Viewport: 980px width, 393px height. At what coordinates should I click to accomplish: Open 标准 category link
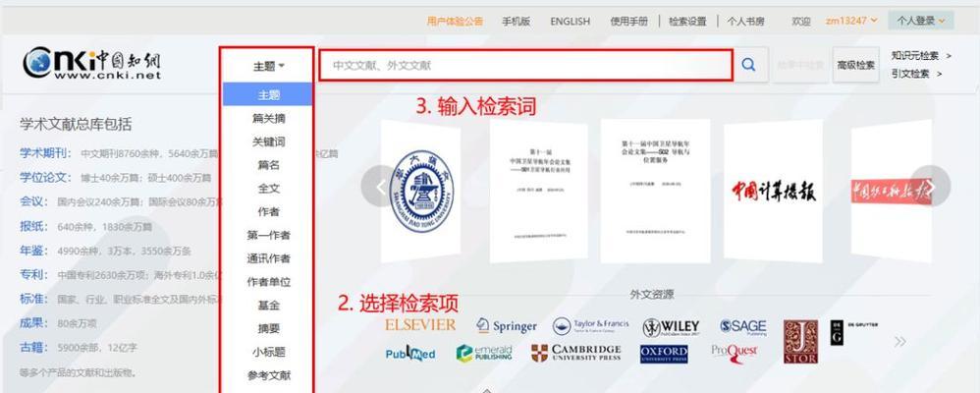pos(33,299)
